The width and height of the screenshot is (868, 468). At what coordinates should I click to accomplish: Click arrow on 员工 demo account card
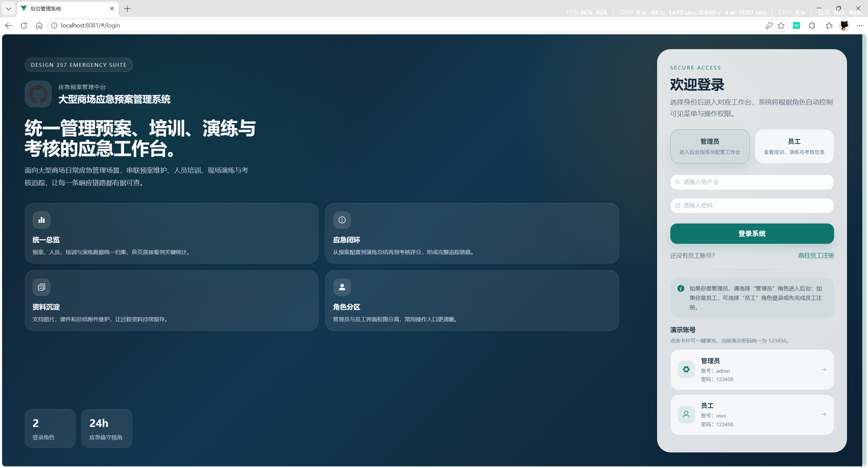coord(824,414)
